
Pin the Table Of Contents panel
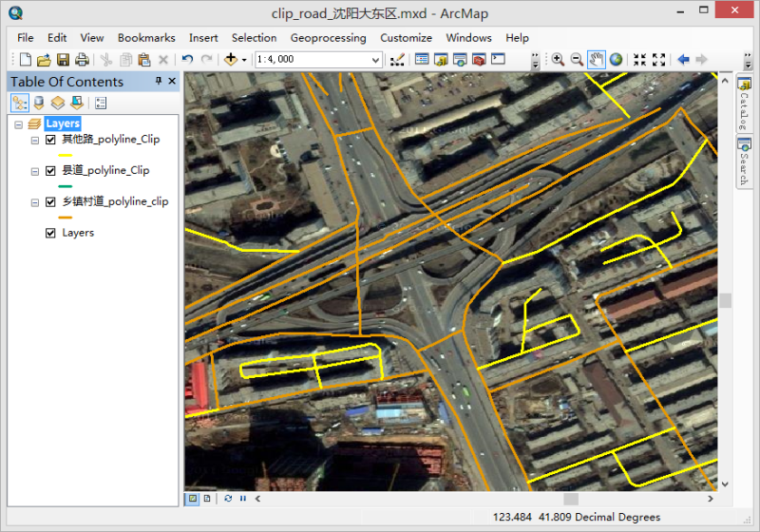[x=159, y=81]
